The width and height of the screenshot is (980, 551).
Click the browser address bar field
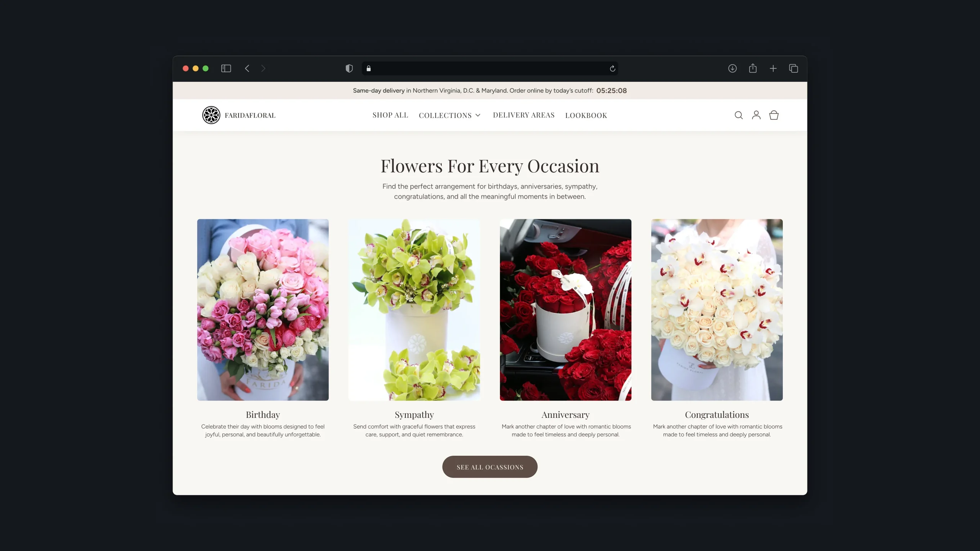[490, 68]
